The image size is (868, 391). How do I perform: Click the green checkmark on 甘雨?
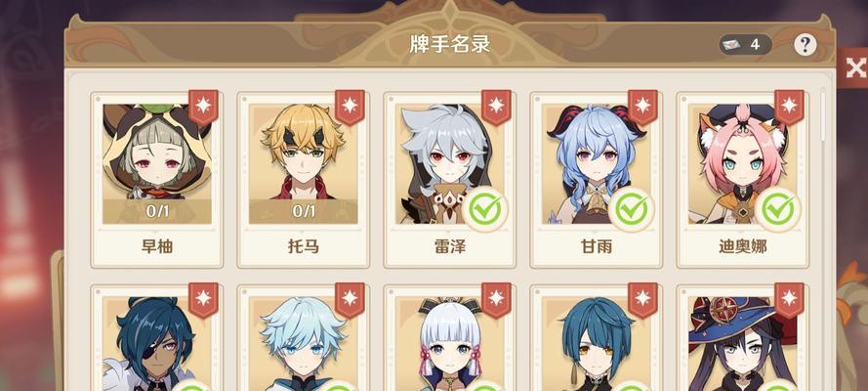(632, 209)
